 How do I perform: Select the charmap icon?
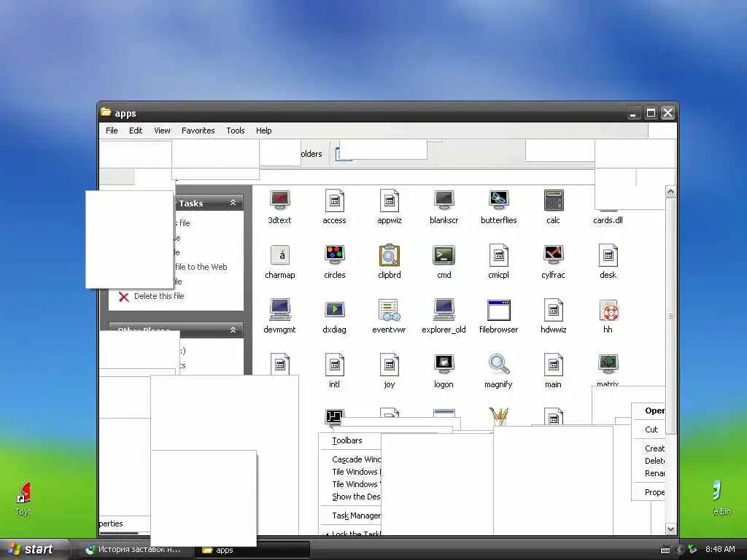tap(280, 254)
